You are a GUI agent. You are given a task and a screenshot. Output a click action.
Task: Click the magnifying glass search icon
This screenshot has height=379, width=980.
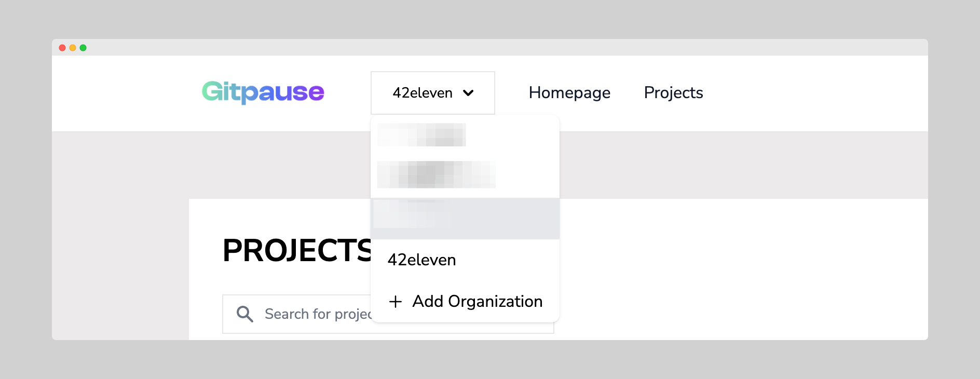coord(244,314)
